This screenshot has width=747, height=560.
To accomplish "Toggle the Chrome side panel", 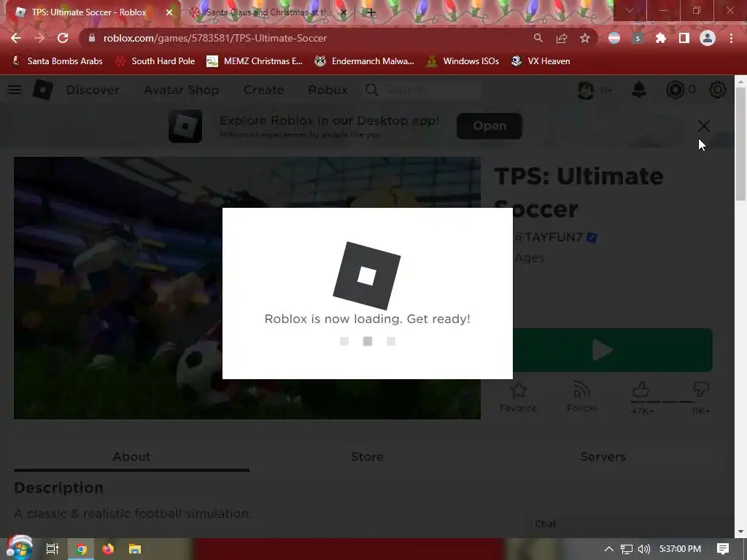I will pos(684,38).
